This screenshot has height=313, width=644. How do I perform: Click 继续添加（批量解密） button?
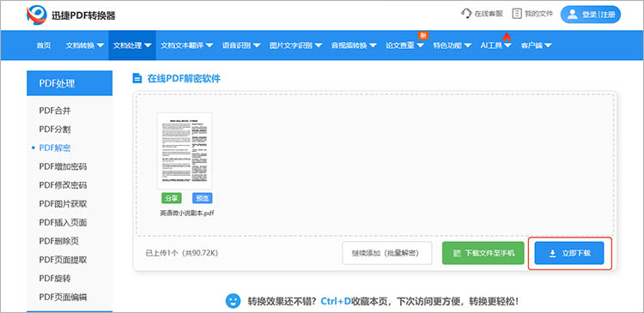click(x=387, y=253)
